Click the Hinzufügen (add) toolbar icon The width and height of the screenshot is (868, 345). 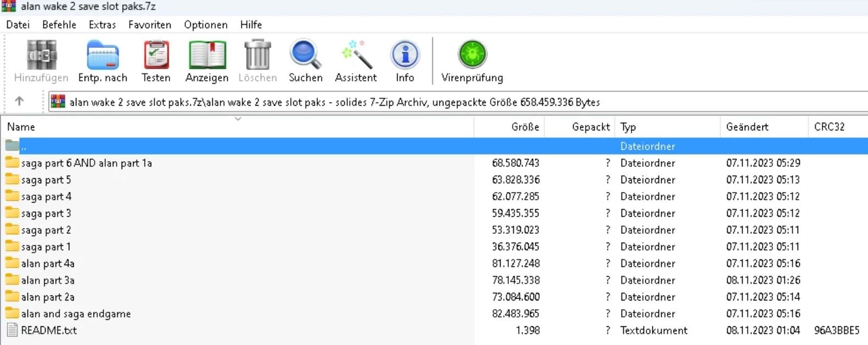coord(42,55)
